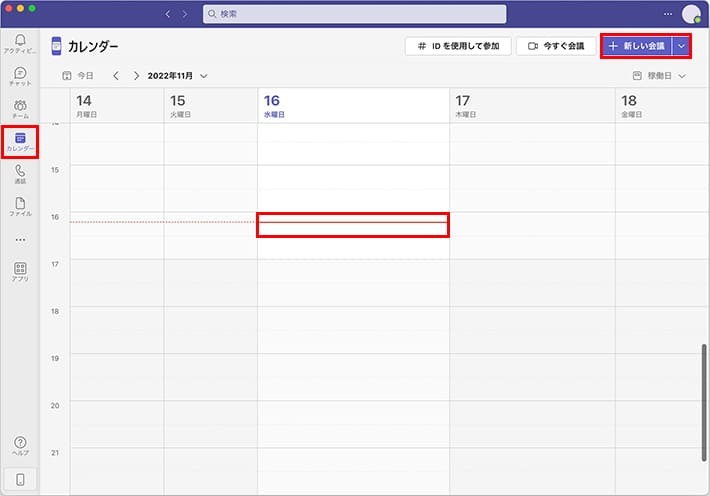This screenshot has height=496, width=710.
Task: Show more apps via the sidebar ellipsis
Action: (x=20, y=240)
